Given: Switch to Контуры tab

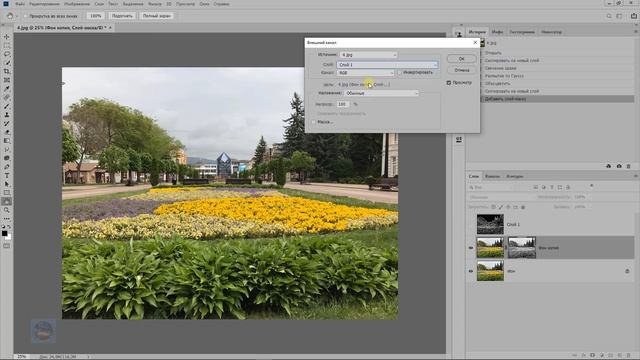Looking at the screenshot, I should pyautogui.click(x=515, y=176).
